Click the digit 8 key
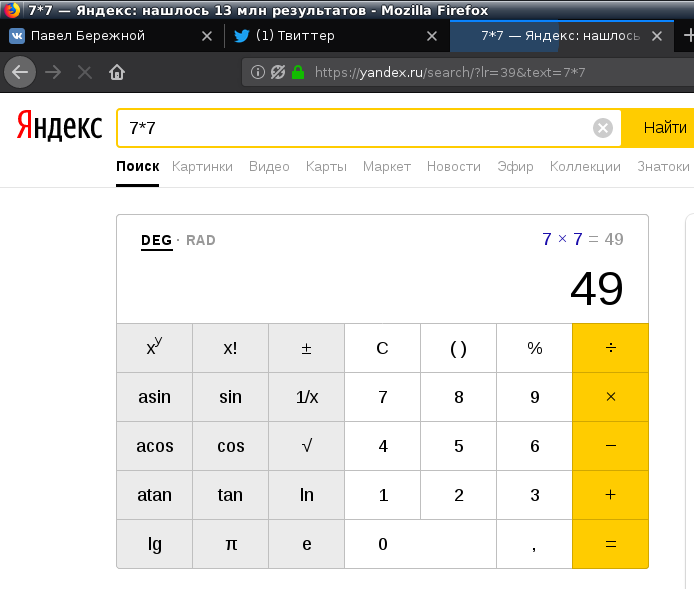 tap(459, 397)
